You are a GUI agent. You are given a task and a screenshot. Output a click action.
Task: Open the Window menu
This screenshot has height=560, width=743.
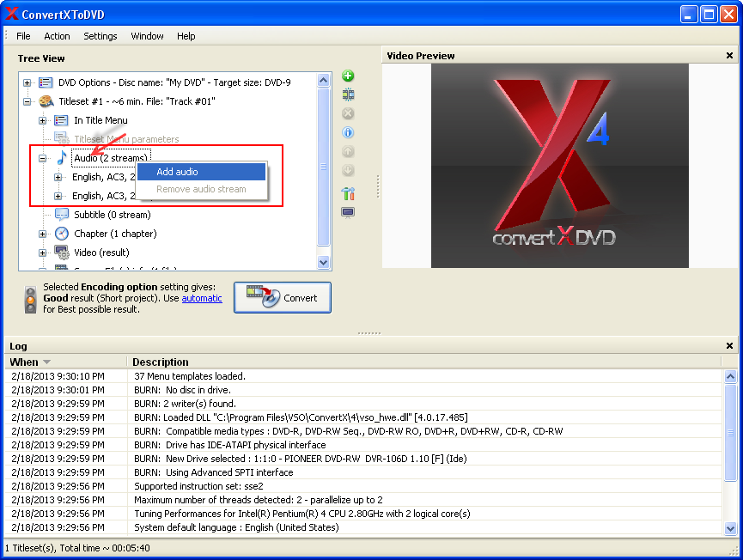[147, 36]
